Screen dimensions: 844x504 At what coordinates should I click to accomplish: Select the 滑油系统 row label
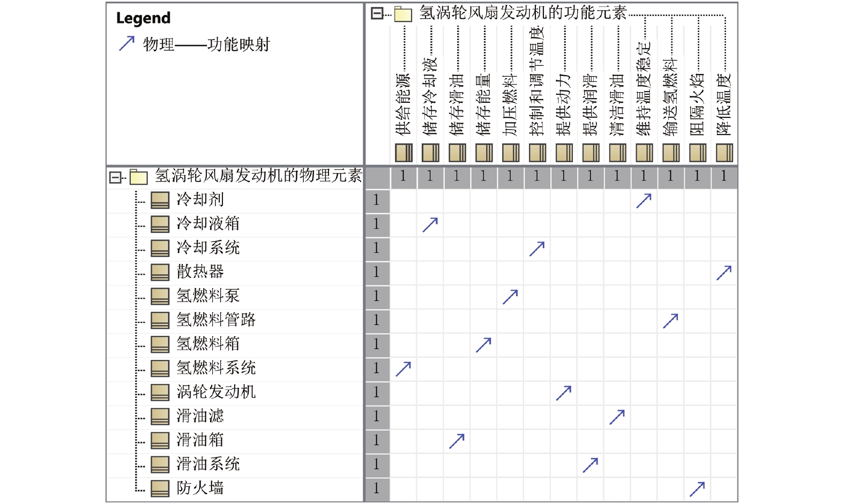(x=208, y=464)
